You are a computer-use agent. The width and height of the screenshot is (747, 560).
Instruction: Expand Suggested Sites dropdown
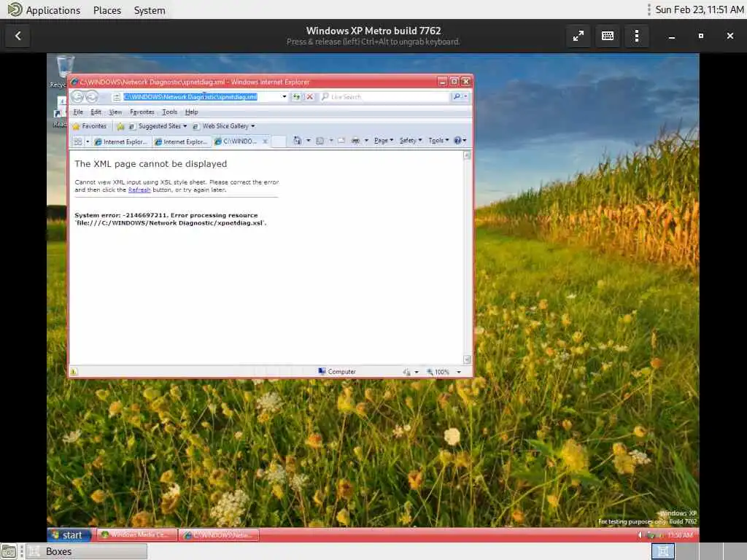coord(185,126)
